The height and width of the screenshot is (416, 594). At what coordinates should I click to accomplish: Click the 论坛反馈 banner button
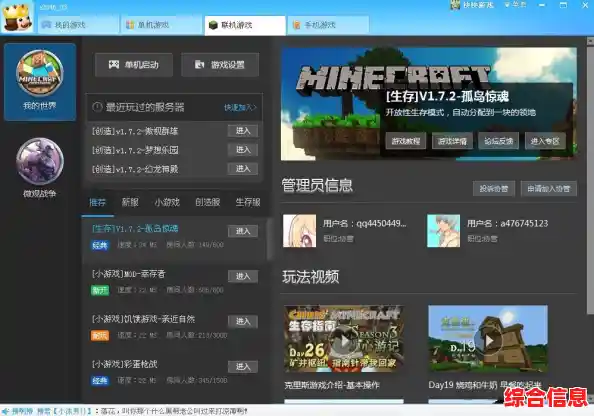coord(499,141)
